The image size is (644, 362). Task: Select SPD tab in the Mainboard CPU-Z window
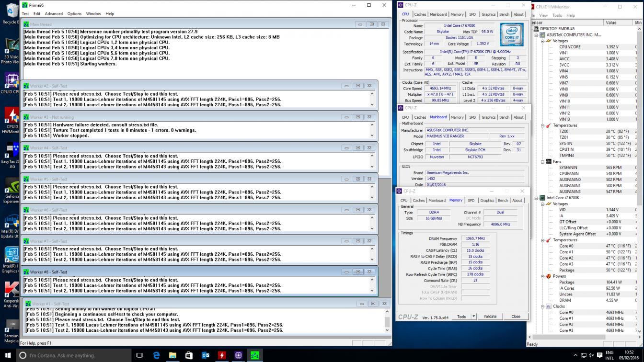(x=472, y=117)
